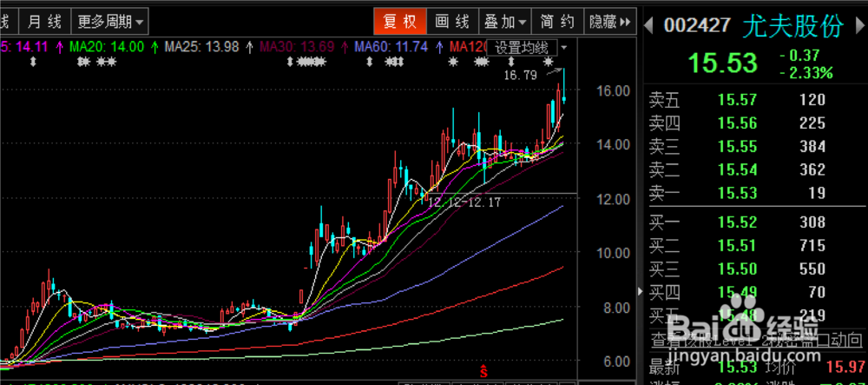Go to next stock with right arrow
868x385 pixels.
(x=858, y=25)
